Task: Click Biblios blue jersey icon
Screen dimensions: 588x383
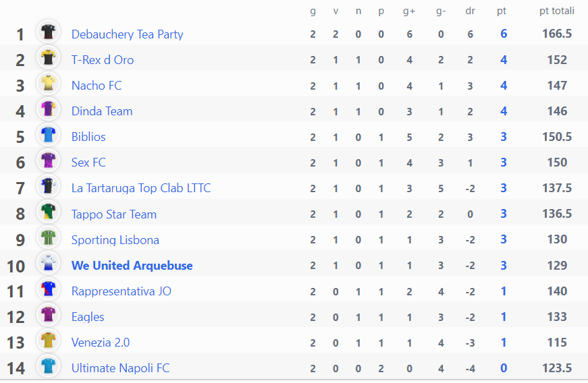Action: (x=48, y=134)
